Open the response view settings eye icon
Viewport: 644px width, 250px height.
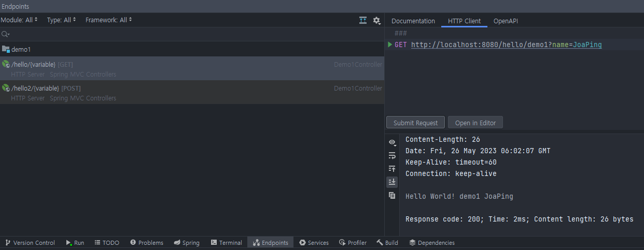pos(392,142)
